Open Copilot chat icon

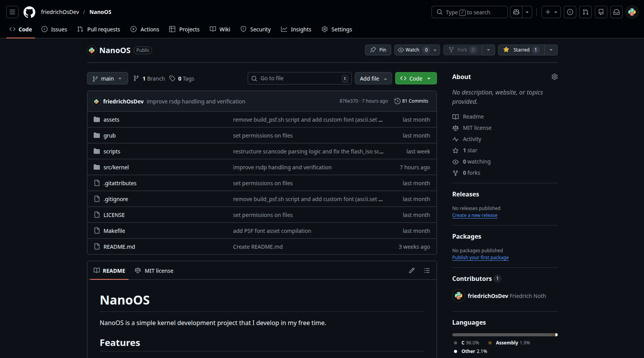pyautogui.click(x=516, y=12)
